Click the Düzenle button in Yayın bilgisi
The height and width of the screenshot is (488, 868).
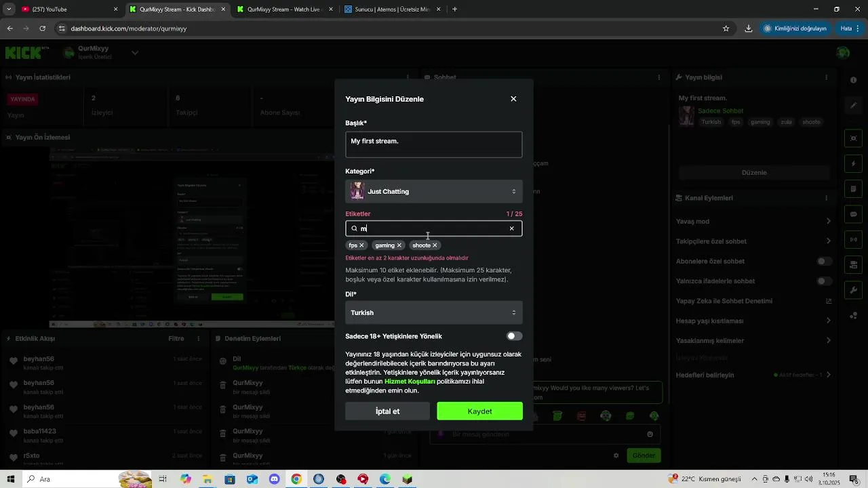(x=754, y=172)
